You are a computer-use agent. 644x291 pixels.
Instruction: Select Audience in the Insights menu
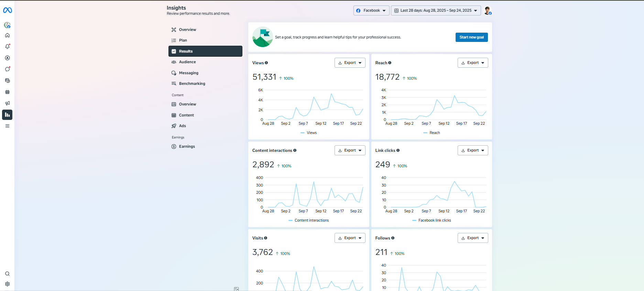187,62
